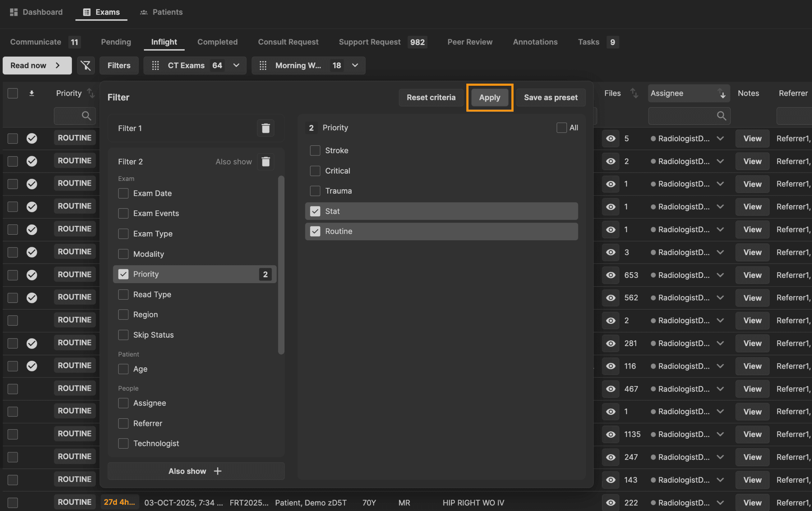
Task: Sort by Priority column arrows icon
Action: (90, 93)
